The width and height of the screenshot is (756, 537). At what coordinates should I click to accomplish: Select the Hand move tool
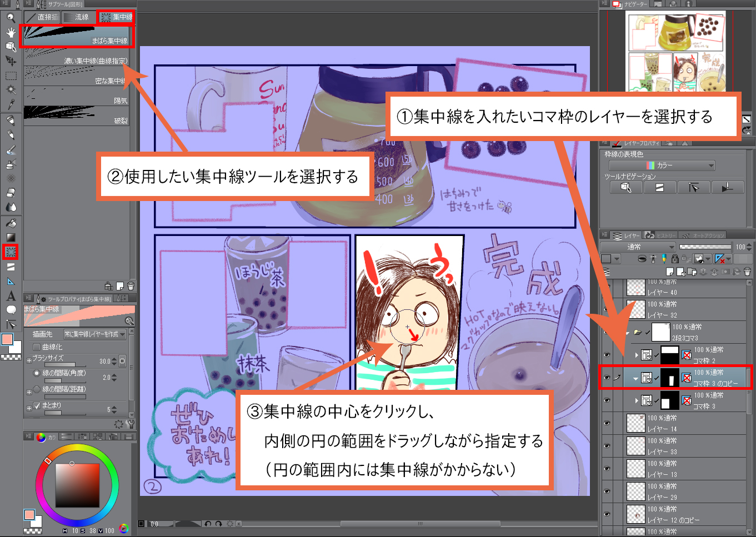[11, 32]
